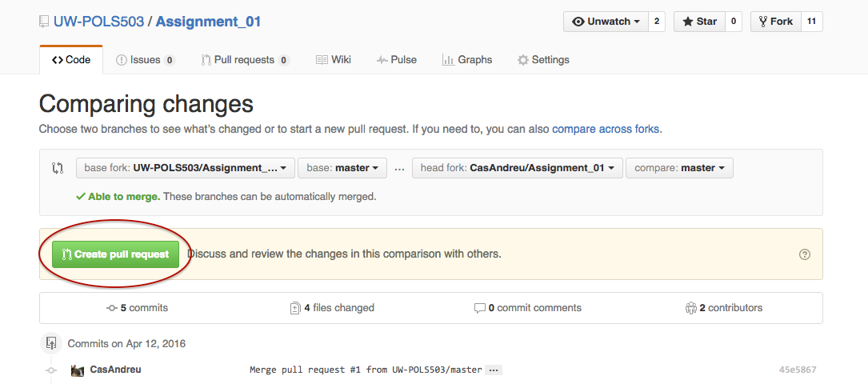Click the repository book icon
Image resolution: width=868 pixels, height=384 pixels.
click(x=44, y=22)
